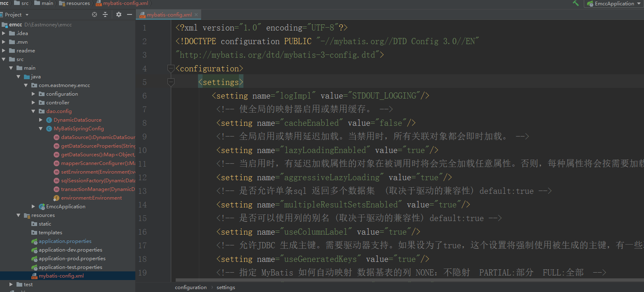
Task: Click the MyBatisSpringConfig class icon
Action: pos(49,129)
